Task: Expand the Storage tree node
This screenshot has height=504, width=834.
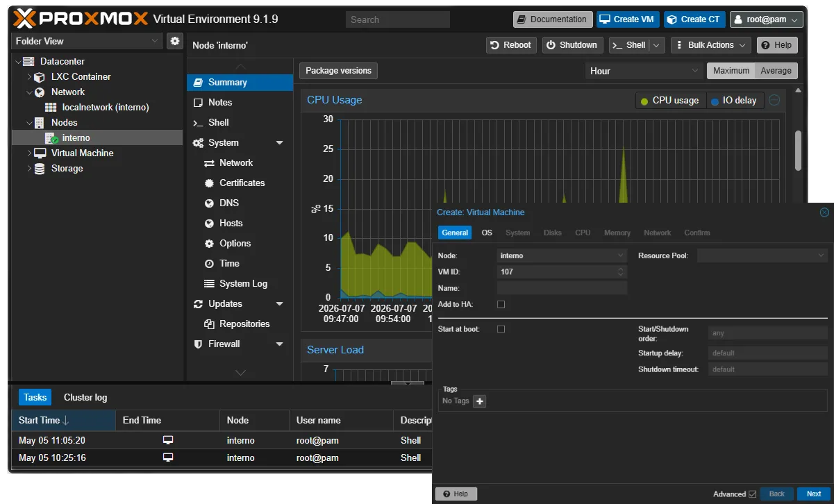Action: (29, 169)
